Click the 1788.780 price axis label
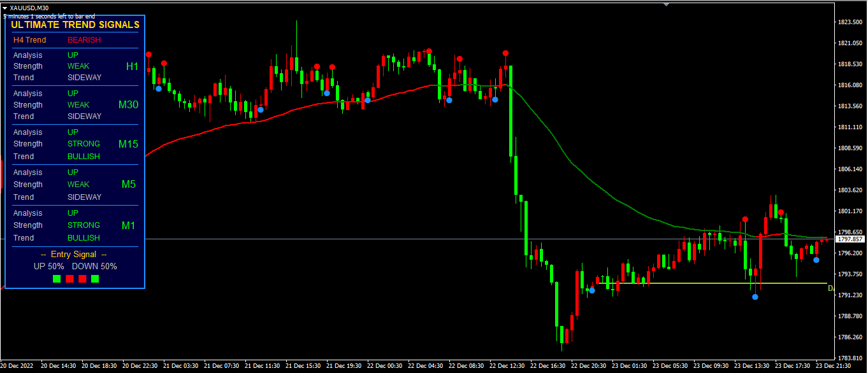Screen dimensions: 868x373 point(851,316)
